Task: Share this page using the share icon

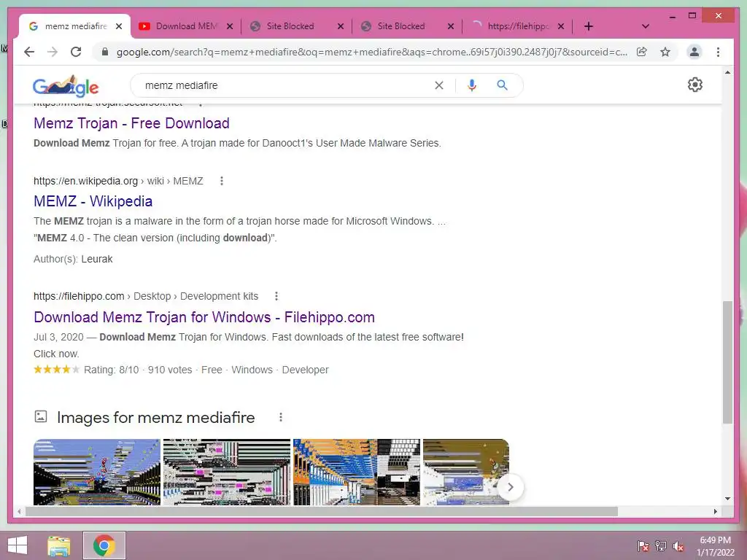Action: pos(642,52)
